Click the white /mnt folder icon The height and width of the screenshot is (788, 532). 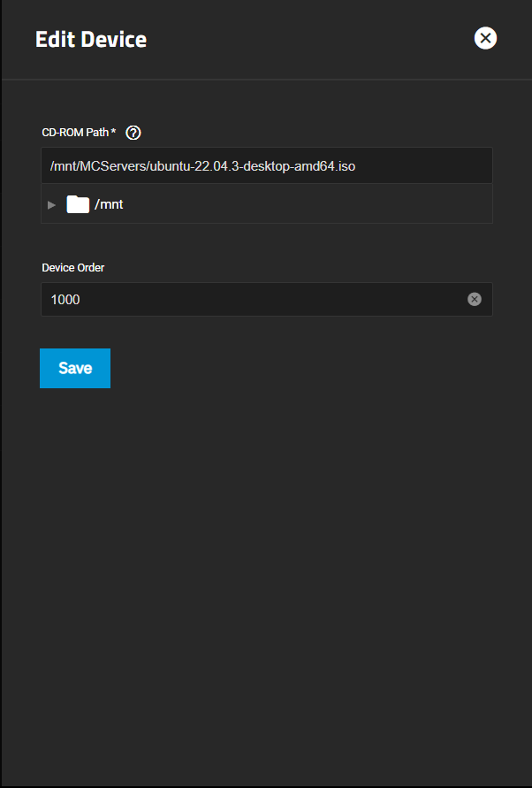[x=78, y=204]
